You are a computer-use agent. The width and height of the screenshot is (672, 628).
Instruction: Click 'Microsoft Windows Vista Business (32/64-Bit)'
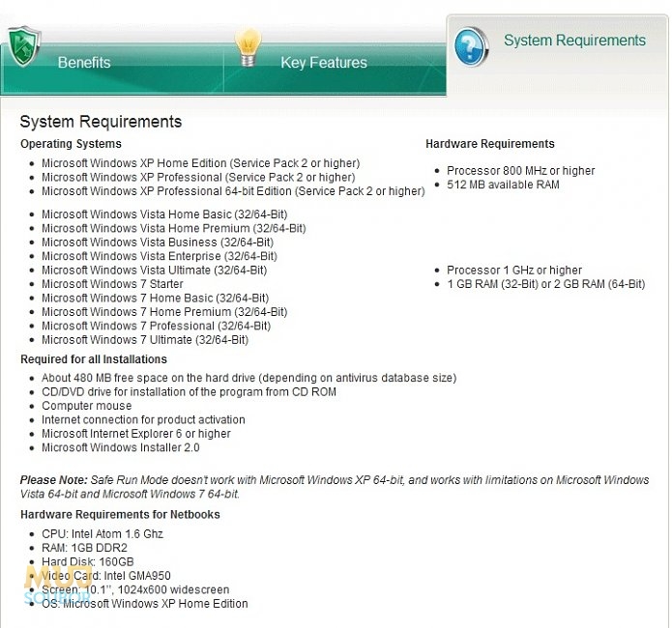click(158, 243)
